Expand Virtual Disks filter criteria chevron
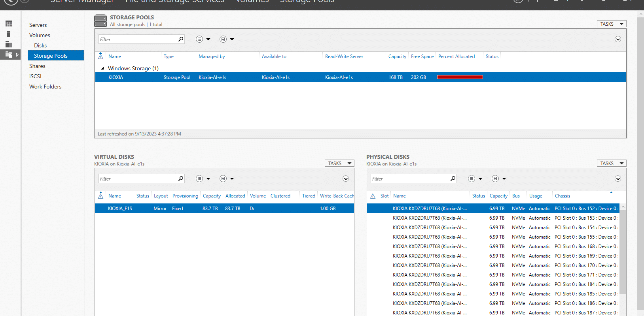The image size is (644, 316). 346,179
